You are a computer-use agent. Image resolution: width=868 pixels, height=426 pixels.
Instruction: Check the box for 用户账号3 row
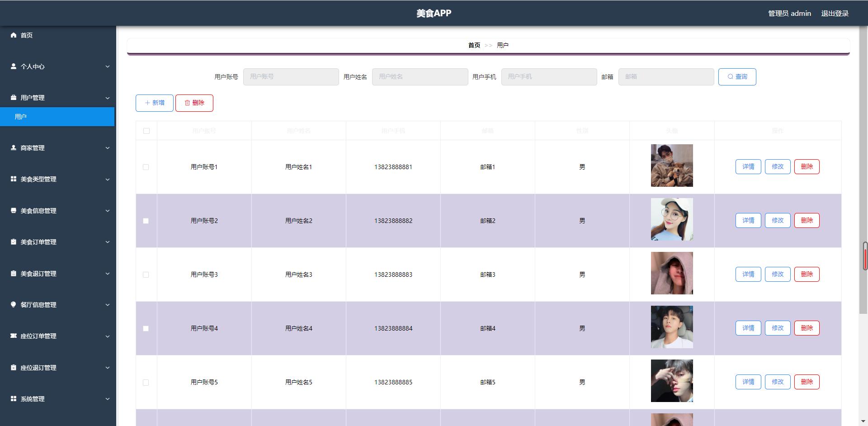pyautogui.click(x=146, y=275)
